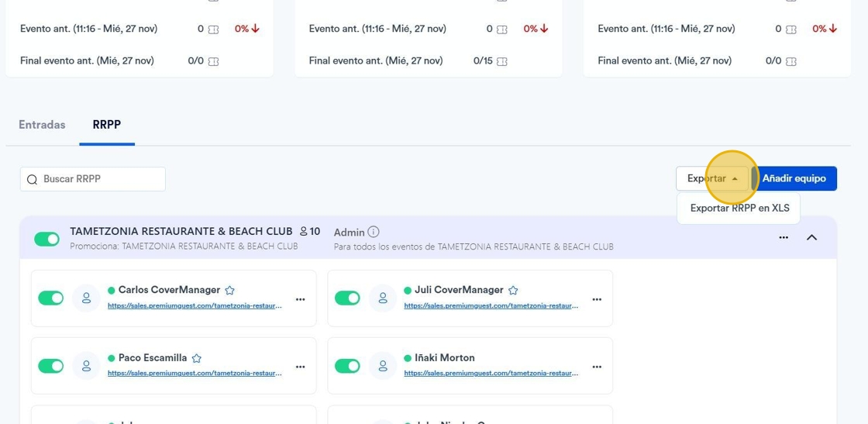Open the Exportar dropdown
Screen dimensions: 868x424
click(712, 179)
